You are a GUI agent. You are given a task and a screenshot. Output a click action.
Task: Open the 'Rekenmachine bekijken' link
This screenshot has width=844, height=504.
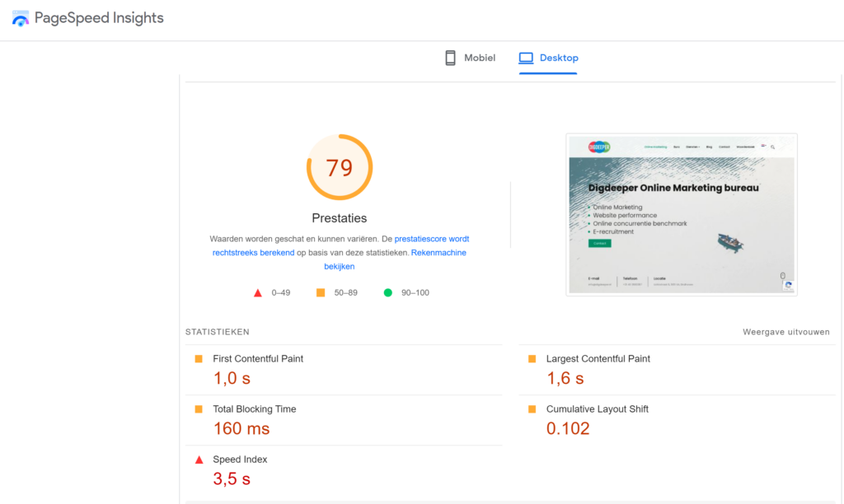(x=438, y=253)
